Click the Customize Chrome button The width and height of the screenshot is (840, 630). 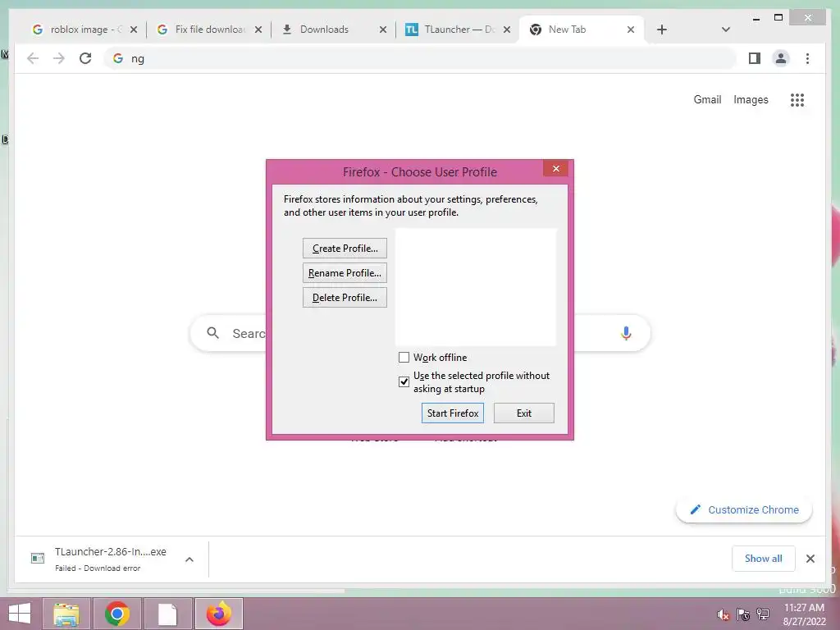pyautogui.click(x=744, y=510)
